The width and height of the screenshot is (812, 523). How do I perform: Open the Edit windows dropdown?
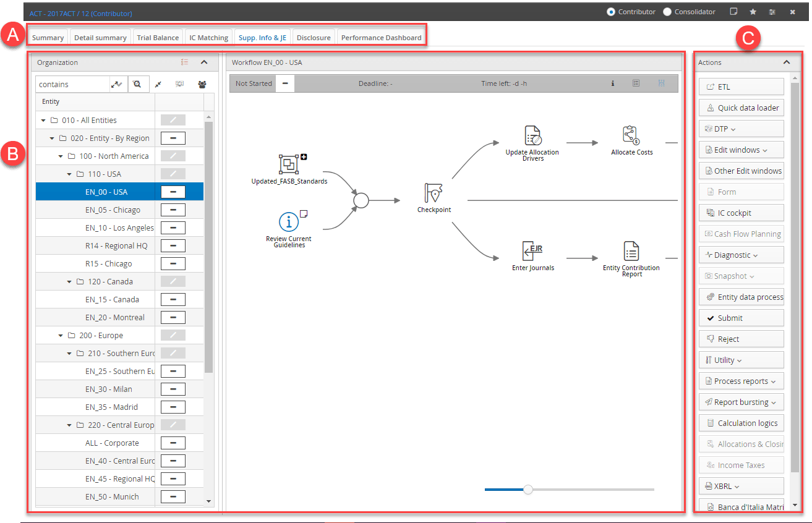pos(741,150)
